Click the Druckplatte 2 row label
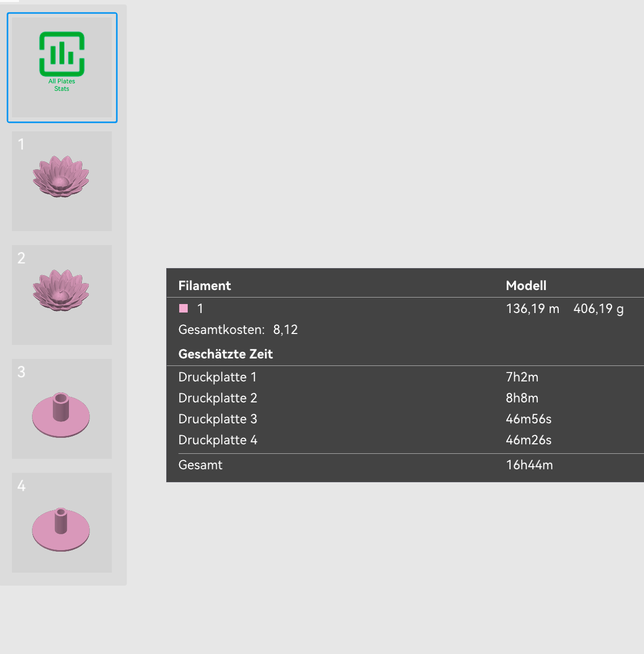Screen dimensions: 644x654 218,398
